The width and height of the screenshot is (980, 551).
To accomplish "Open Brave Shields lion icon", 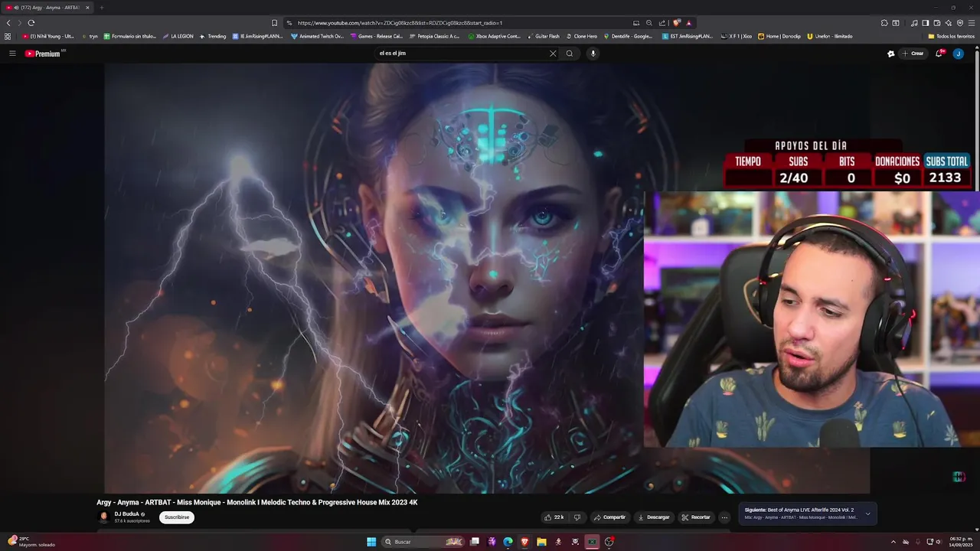I will tap(677, 23).
